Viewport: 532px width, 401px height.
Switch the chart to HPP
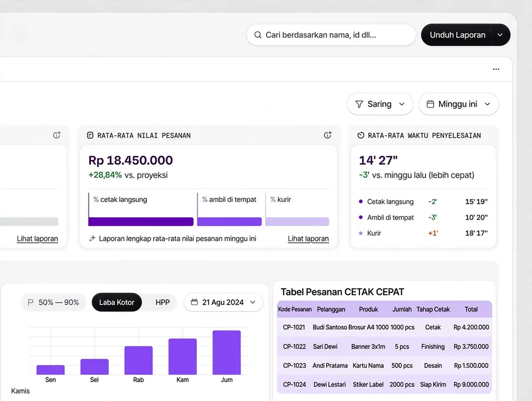click(x=163, y=302)
